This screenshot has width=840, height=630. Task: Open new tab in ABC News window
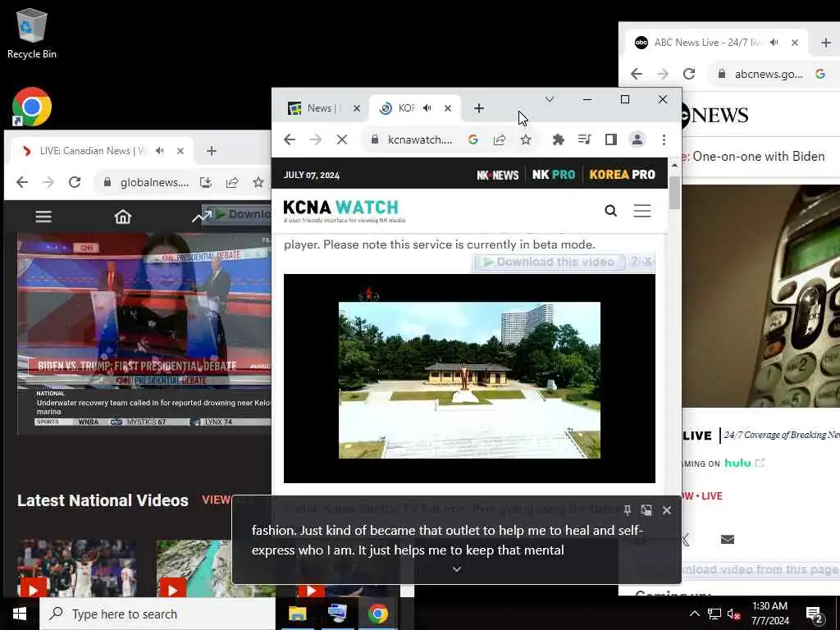click(825, 43)
